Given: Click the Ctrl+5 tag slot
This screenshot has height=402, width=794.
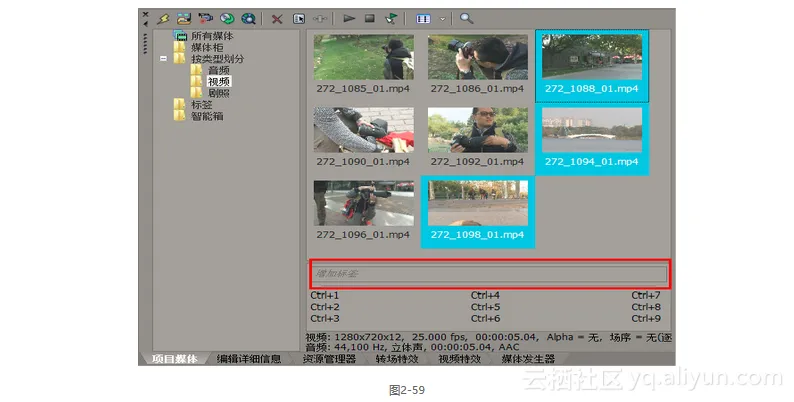Looking at the screenshot, I should (485, 307).
